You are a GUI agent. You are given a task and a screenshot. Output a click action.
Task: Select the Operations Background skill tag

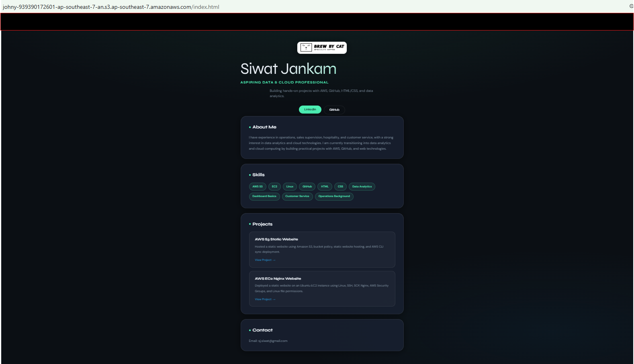334,196
